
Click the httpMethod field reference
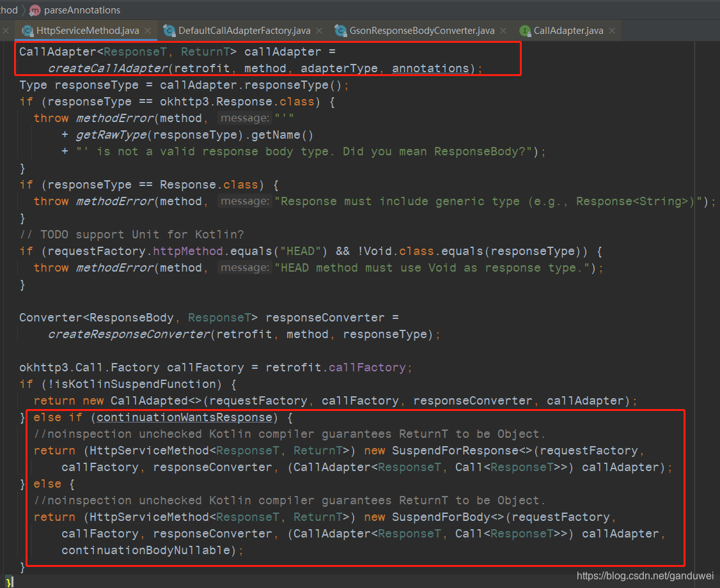point(188,251)
